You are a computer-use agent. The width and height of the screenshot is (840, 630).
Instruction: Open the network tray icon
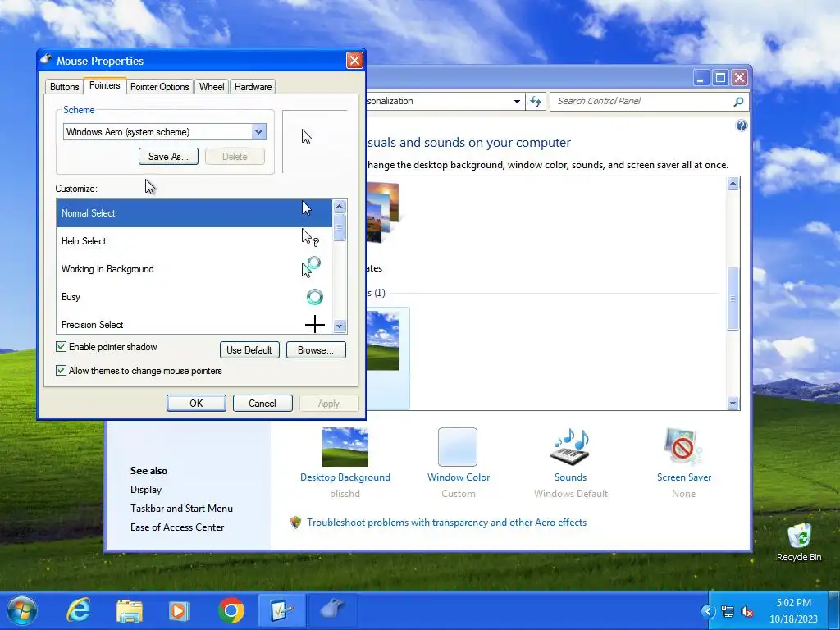point(728,611)
